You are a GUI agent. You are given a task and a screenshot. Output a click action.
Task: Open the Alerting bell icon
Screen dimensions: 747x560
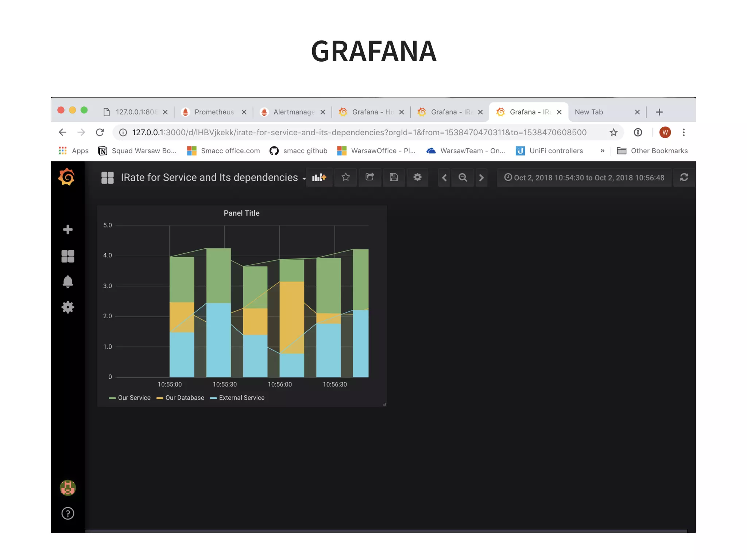[68, 282]
